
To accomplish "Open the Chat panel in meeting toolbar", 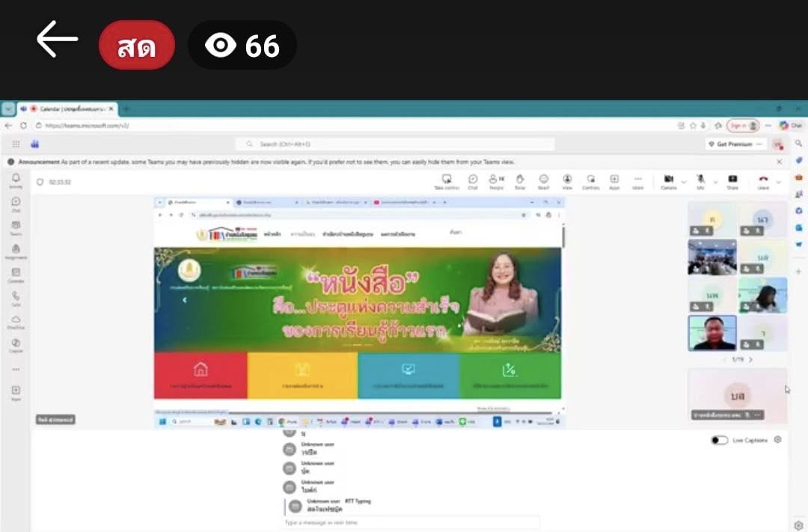I will 473,181.
